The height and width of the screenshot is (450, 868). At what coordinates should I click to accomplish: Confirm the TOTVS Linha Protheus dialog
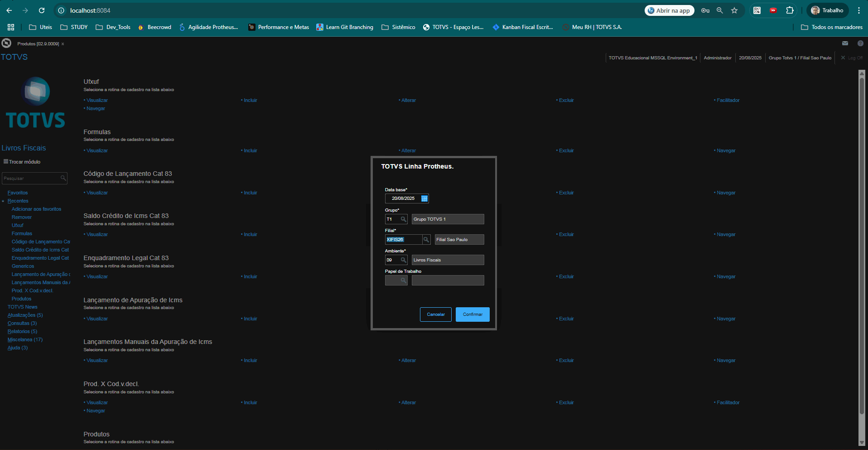click(473, 315)
